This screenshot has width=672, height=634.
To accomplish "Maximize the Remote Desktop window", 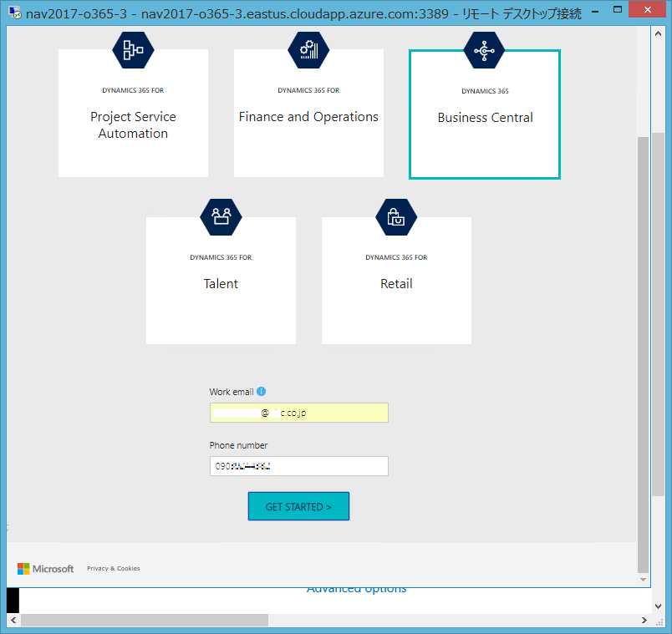I will (617, 10).
